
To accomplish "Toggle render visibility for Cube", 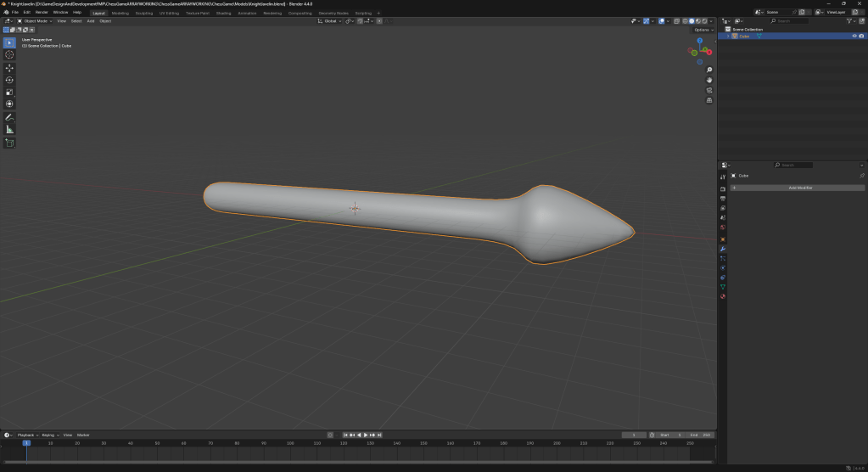I will pos(861,37).
